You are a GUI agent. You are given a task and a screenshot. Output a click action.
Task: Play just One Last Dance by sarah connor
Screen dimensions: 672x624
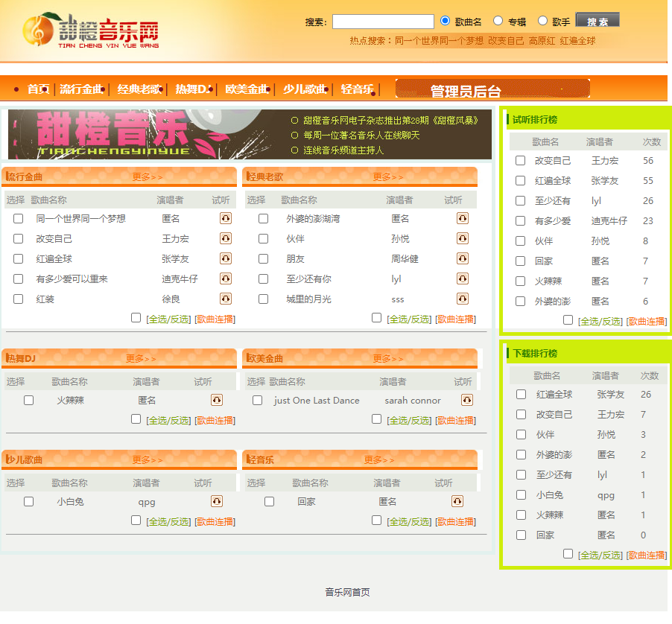466,399
